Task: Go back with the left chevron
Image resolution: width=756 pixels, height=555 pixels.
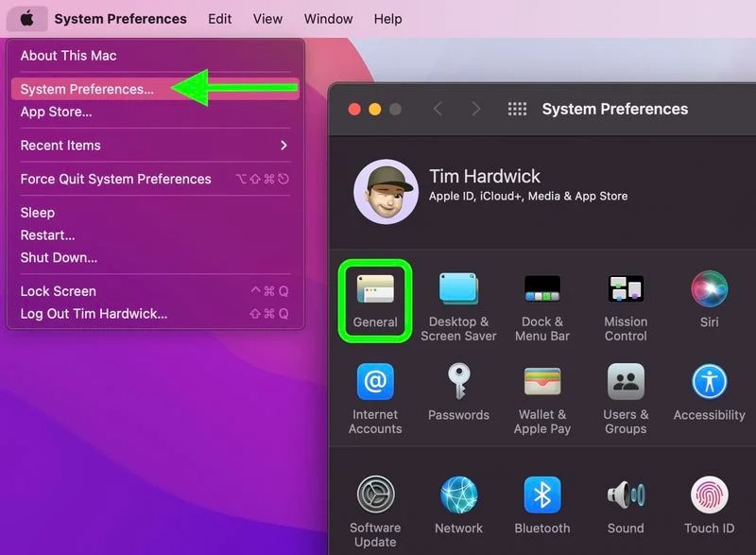Action: click(438, 109)
